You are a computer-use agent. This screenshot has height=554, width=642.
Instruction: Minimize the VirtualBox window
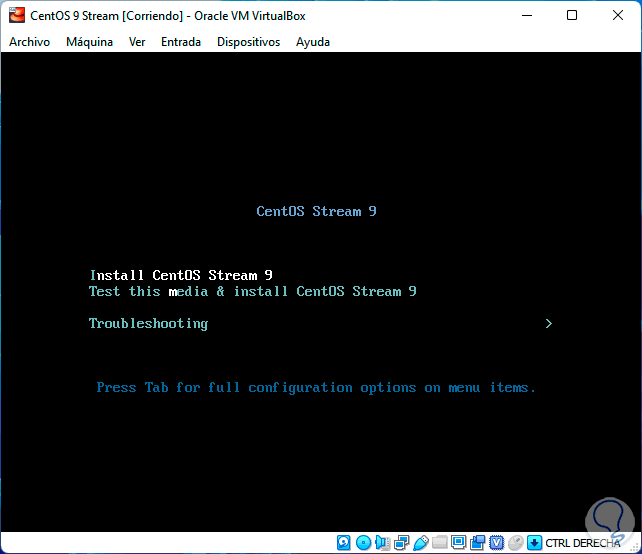tap(527, 16)
